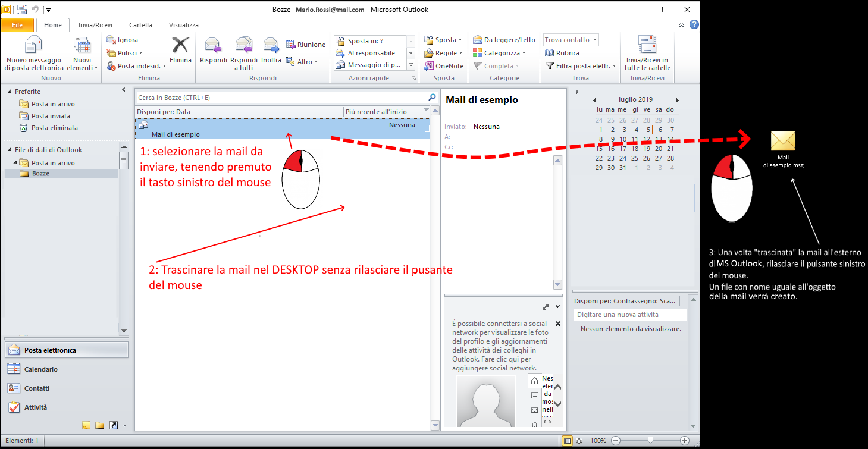Switch to the Cartella tab
This screenshot has width=868, height=449.
tap(140, 25)
